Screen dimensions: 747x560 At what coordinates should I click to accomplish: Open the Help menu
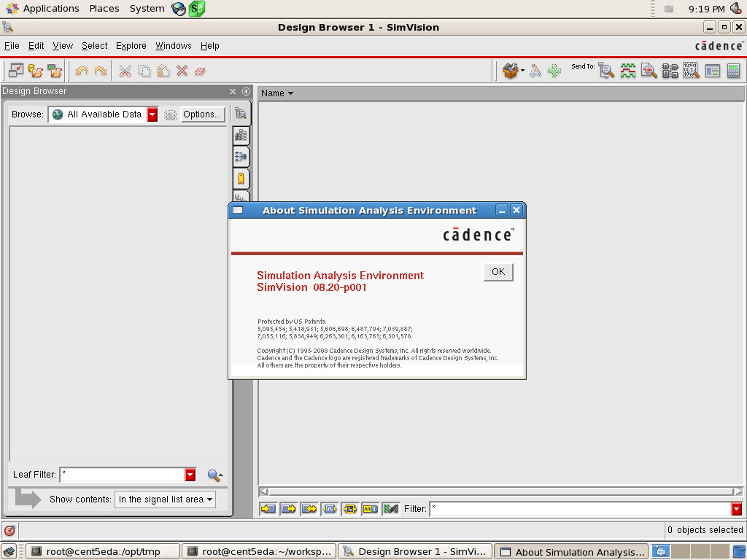(209, 46)
